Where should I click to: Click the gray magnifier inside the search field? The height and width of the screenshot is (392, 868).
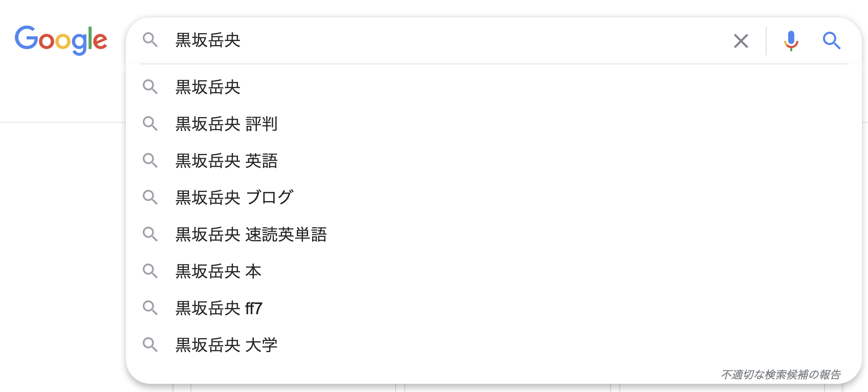tap(150, 39)
